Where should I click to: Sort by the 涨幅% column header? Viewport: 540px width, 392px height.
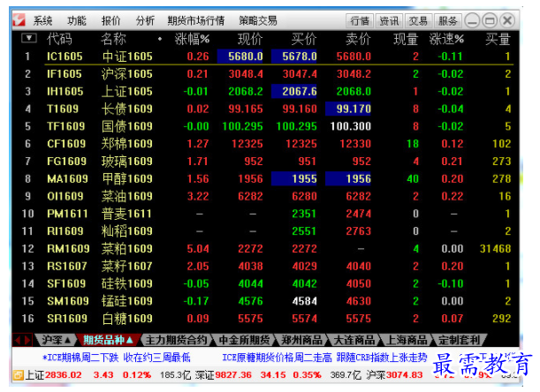pos(192,39)
